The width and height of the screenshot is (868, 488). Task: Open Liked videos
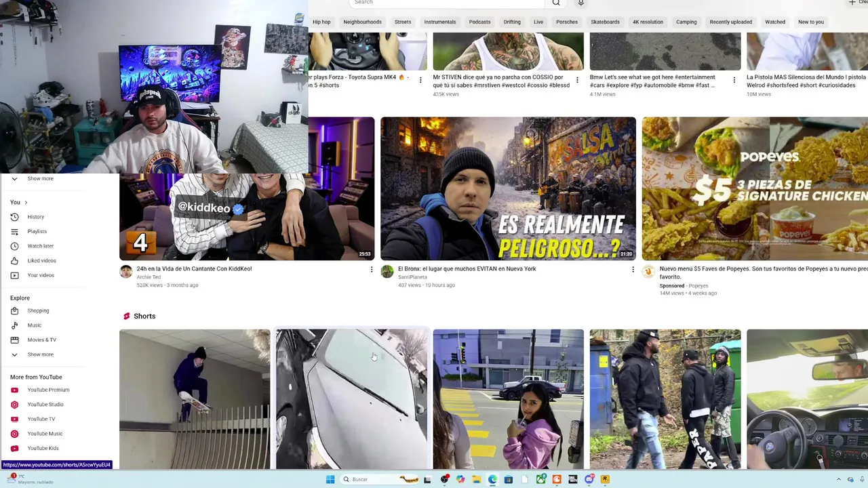tap(41, 260)
